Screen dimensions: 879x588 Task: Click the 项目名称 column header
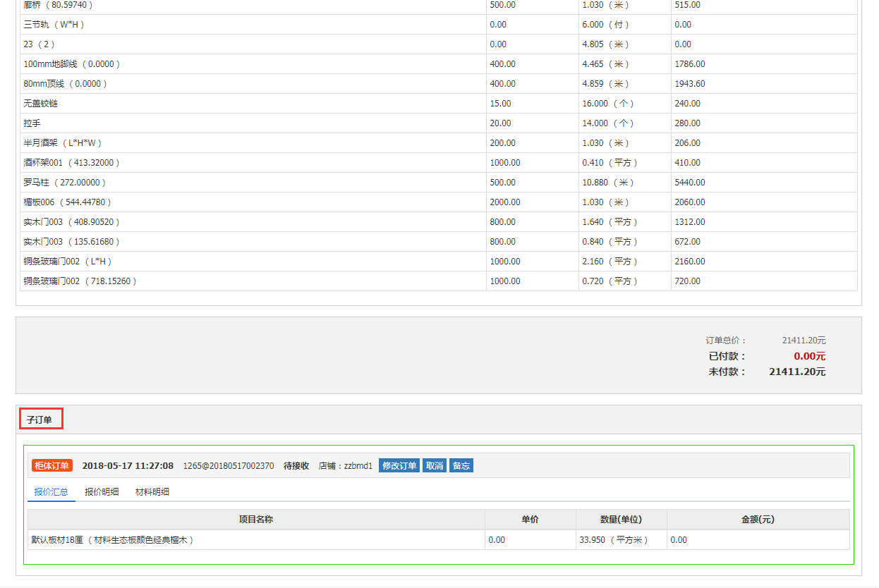click(256, 520)
